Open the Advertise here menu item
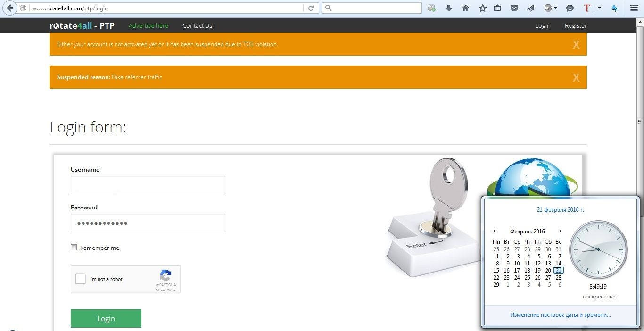The height and width of the screenshot is (331, 644). coord(148,25)
